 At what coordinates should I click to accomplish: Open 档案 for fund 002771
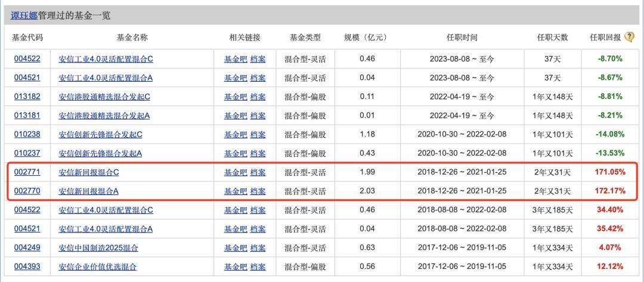pyautogui.click(x=258, y=172)
